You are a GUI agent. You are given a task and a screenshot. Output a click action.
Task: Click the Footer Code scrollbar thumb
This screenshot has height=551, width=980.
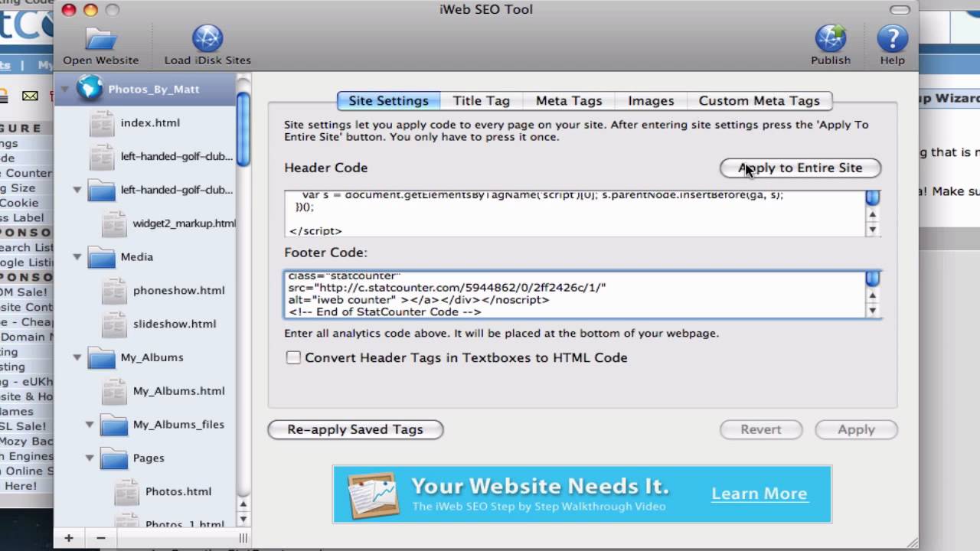tap(872, 279)
